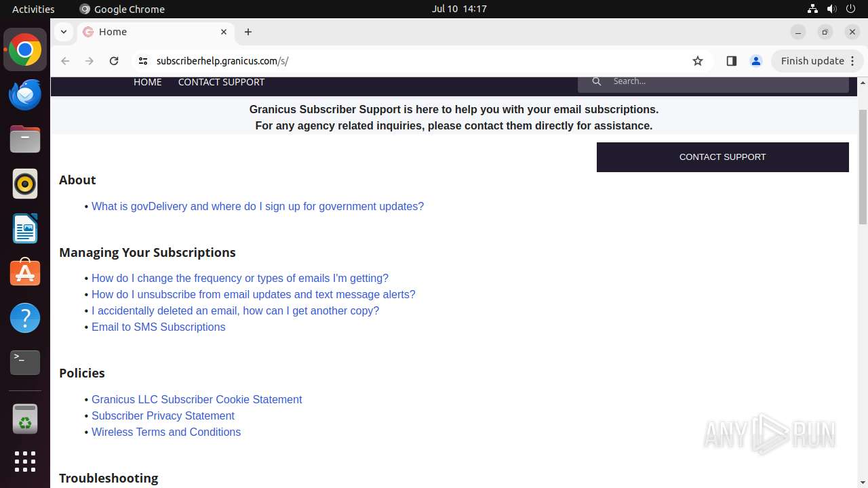
Task: Minimize the Chrome window
Action: [798, 32]
